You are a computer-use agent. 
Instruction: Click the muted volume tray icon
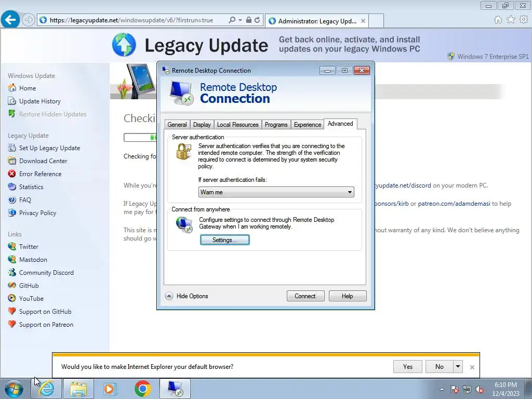pyautogui.click(x=480, y=390)
